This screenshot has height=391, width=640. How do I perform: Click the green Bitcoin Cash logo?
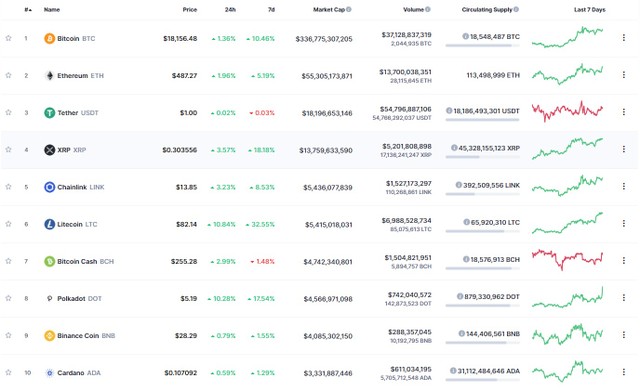pos(49,261)
